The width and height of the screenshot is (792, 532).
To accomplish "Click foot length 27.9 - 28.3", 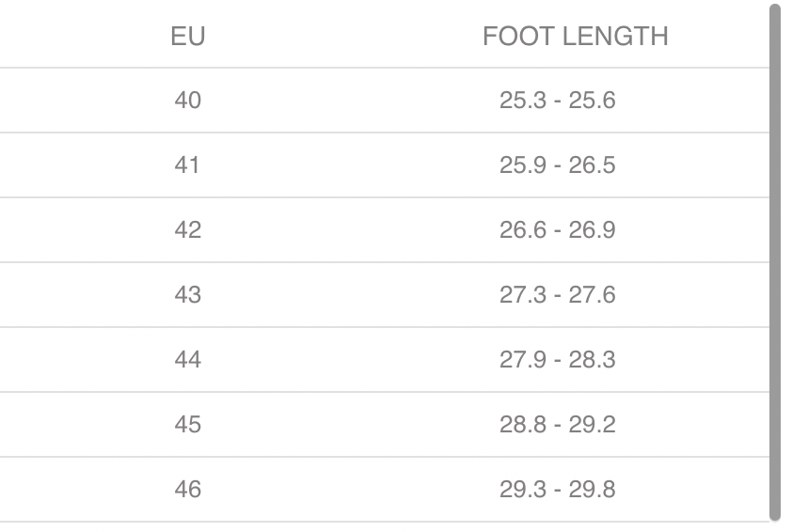I will 557,360.
